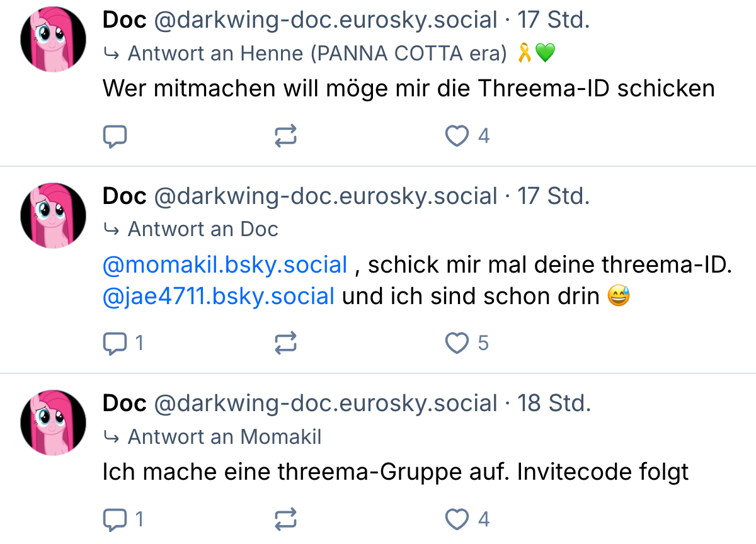Open Doc's avatar on the momakil mention post
The width and height of the screenshot is (756, 544).
click(x=53, y=215)
